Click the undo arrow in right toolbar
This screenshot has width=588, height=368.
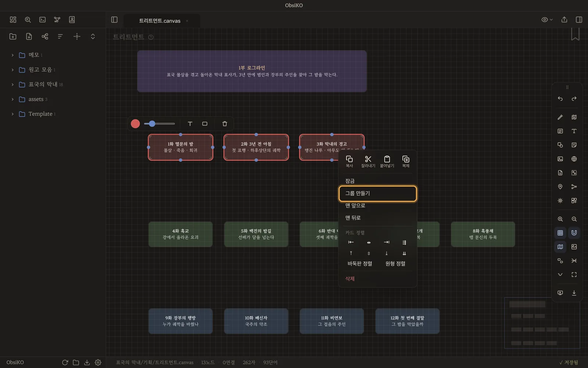coord(560,99)
